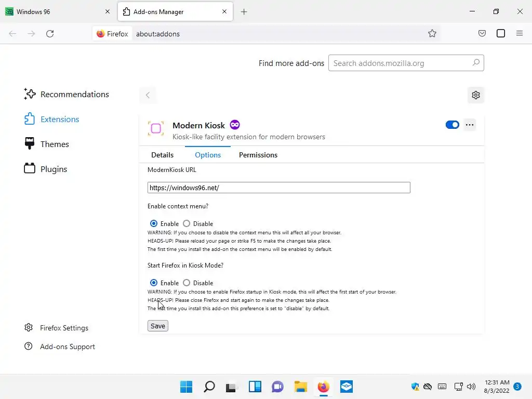Open Modern Kiosk more options menu
532x399 pixels.
click(x=470, y=125)
